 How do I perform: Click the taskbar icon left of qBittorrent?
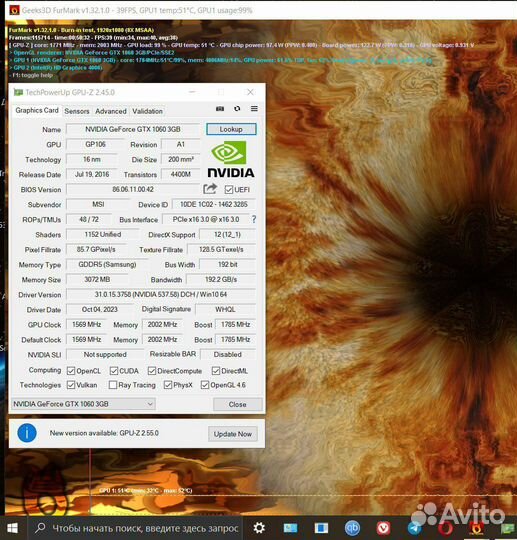coord(321,528)
